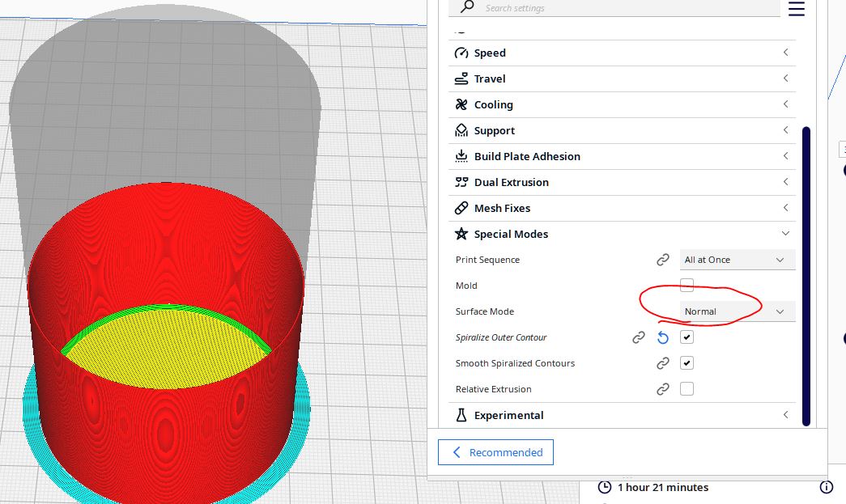The width and height of the screenshot is (846, 504).
Task: Click the Speed settings section icon
Action: click(461, 53)
